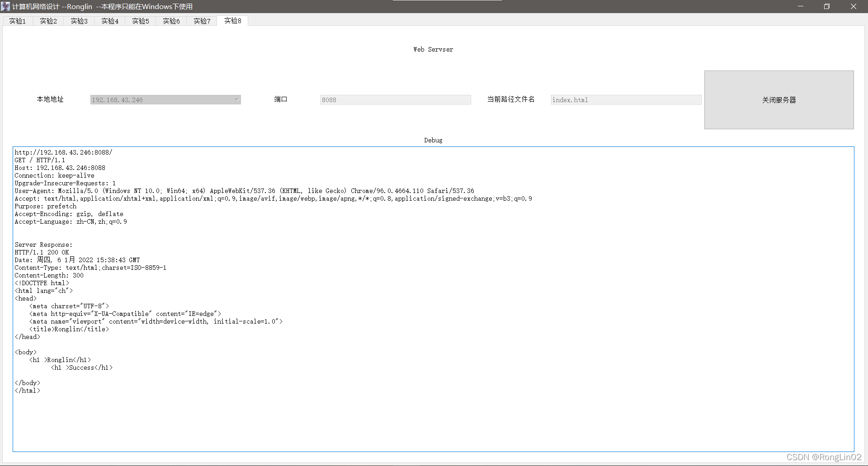Restore down the window
868x466 pixels.
click(x=827, y=6)
